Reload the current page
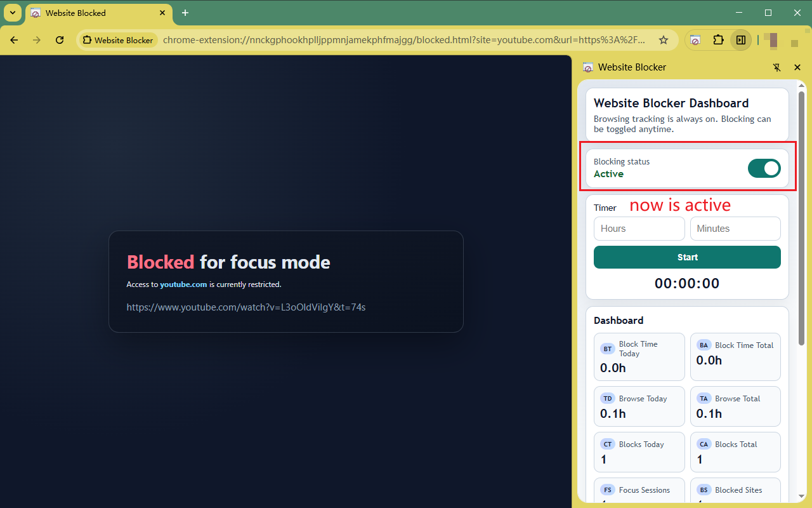Screen dimensions: 812x508 [60, 40]
